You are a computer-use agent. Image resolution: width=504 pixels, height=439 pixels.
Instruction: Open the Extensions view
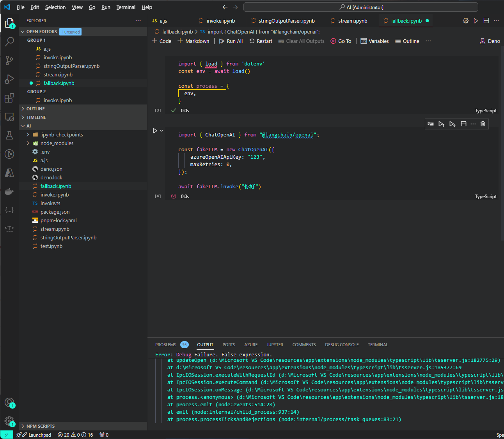[9, 98]
